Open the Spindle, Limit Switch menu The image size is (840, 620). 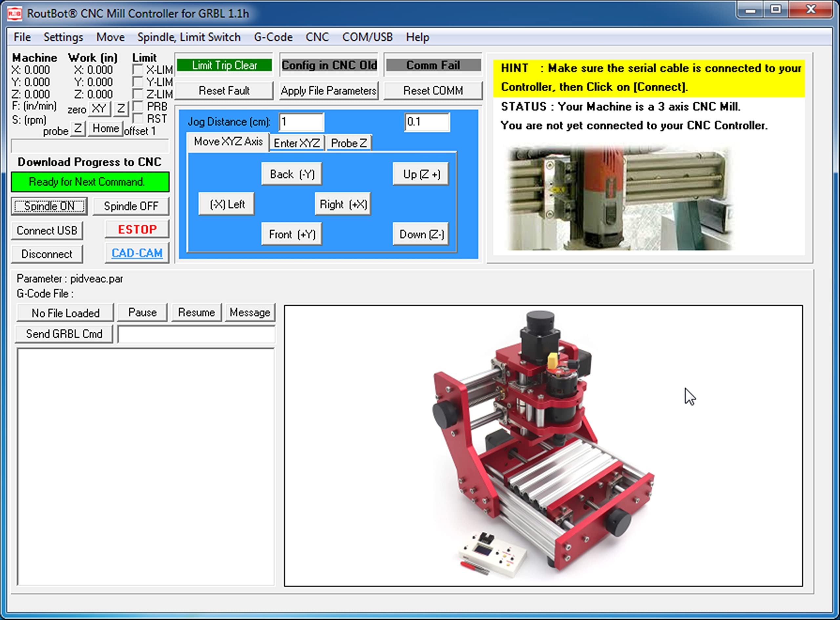[x=189, y=37]
